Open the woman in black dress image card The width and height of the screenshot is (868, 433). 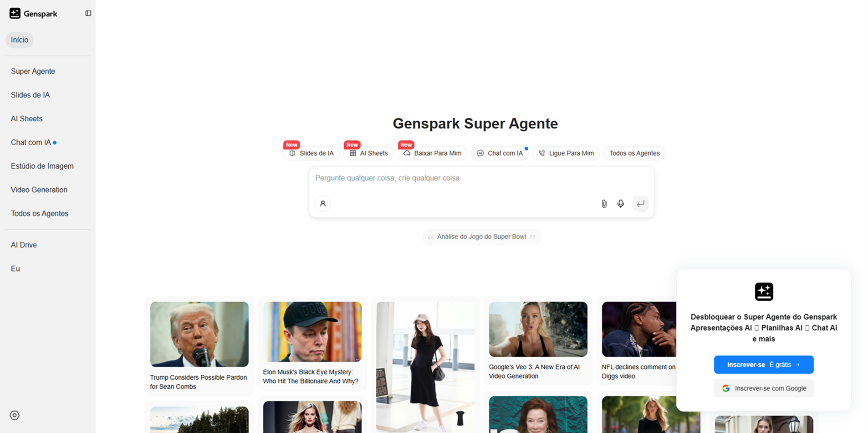[425, 367]
